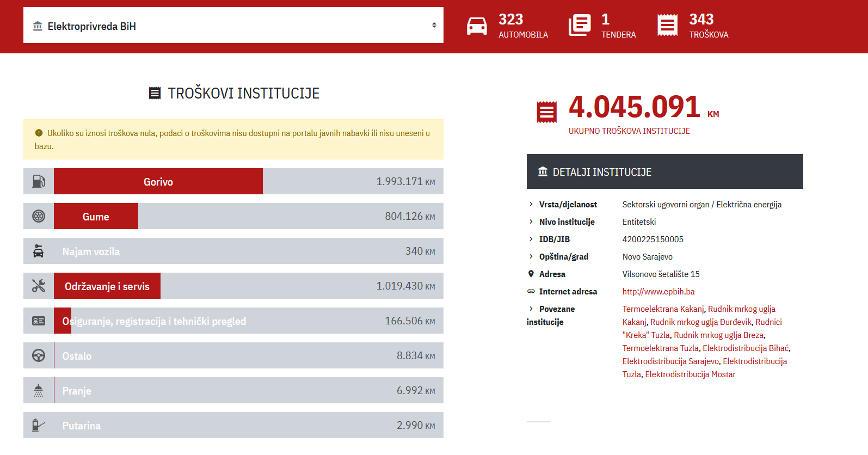
Task: Click the warning icon in the yellow notice
Action: (39, 133)
